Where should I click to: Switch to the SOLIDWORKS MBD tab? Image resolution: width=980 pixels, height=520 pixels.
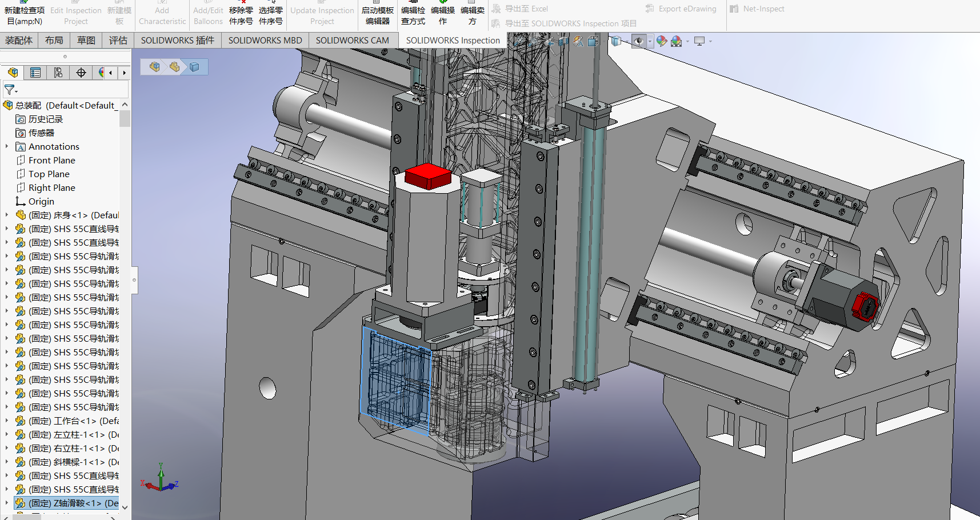coord(265,41)
